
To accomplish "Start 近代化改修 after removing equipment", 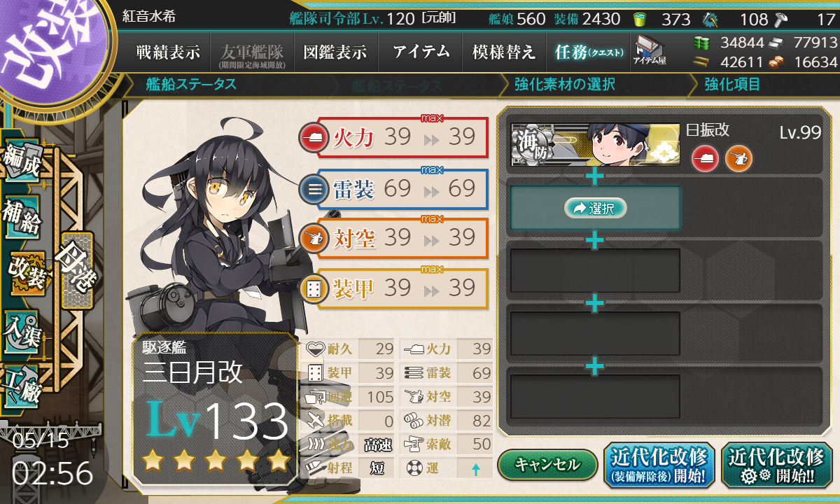I will [x=659, y=465].
